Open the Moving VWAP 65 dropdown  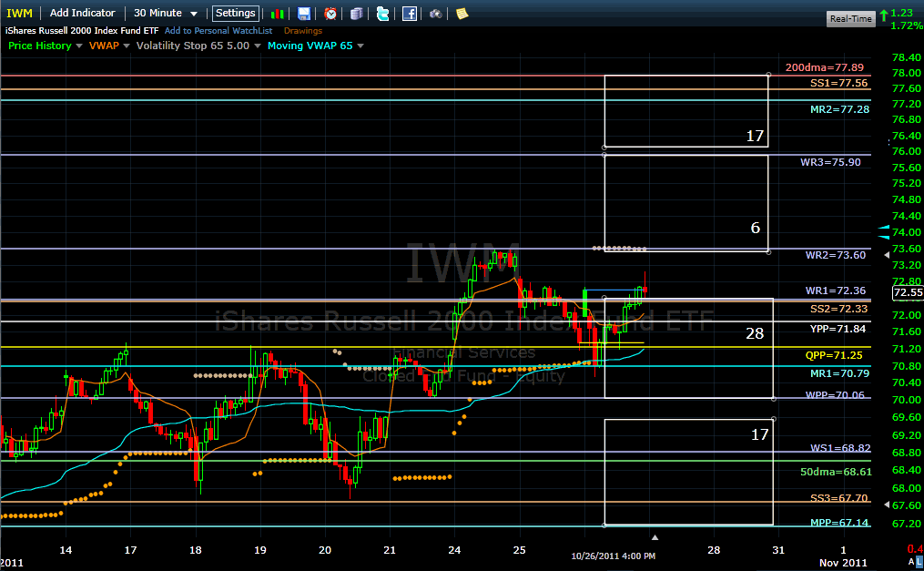pyautogui.click(x=360, y=46)
